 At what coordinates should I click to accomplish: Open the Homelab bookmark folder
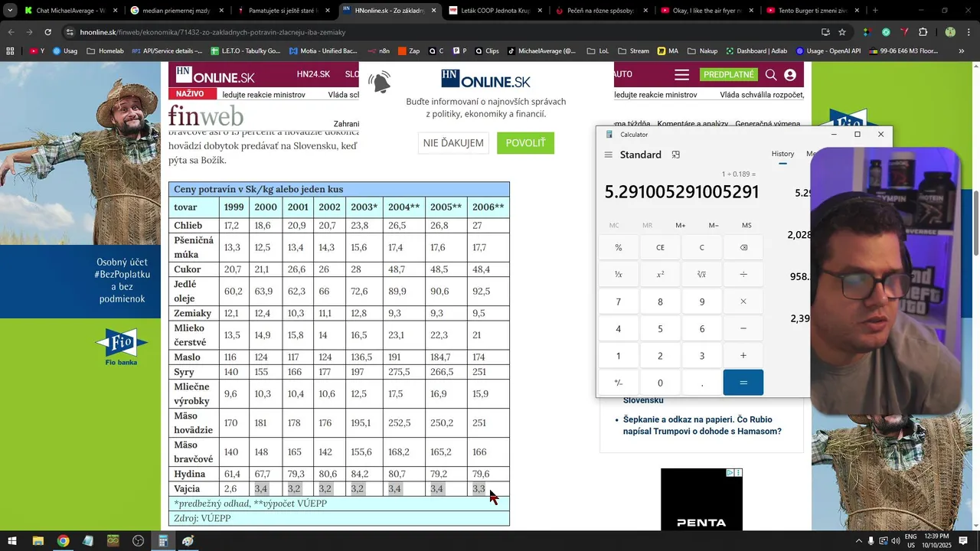[x=105, y=51]
